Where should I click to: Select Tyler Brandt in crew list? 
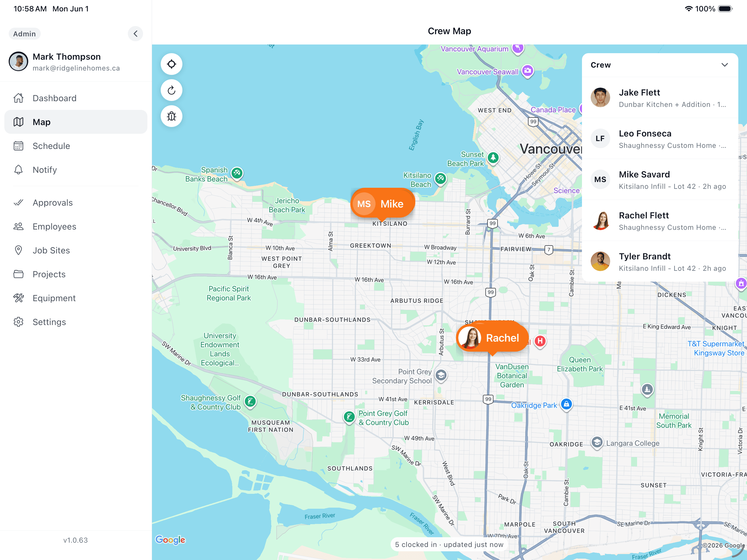click(660, 261)
